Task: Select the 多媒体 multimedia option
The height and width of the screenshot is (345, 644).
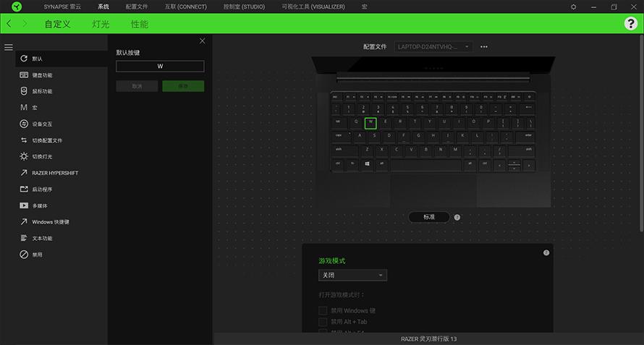Action: click(62, 205)
